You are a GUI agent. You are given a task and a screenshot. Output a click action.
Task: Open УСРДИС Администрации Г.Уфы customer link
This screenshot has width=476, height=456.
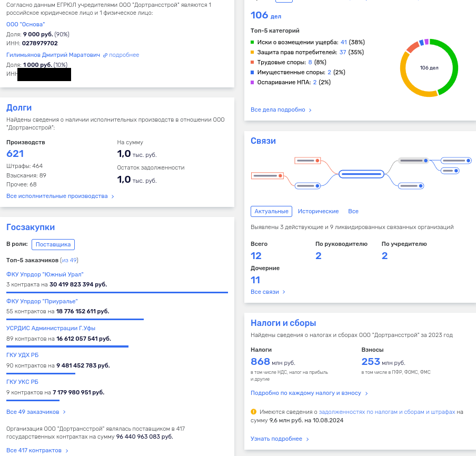[51, 328]
